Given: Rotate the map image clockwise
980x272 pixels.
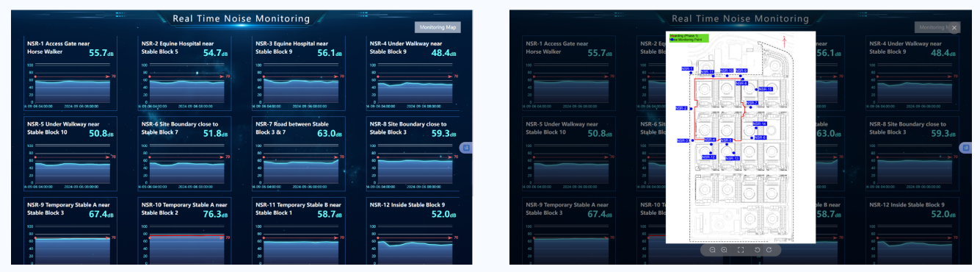Looking at the screenshot, I should coord(769,250).
